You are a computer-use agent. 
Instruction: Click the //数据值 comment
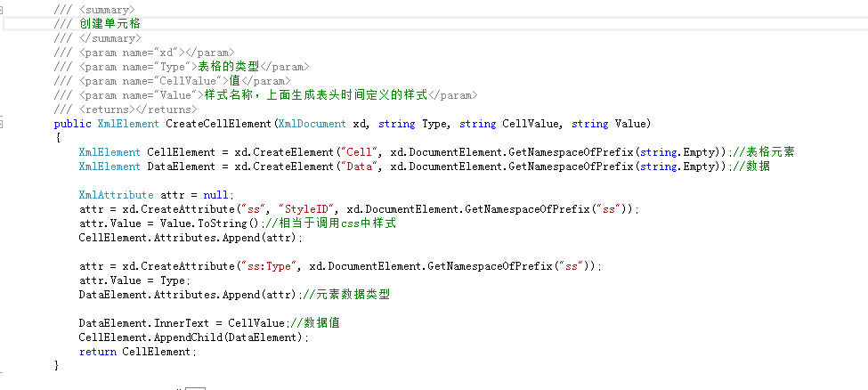[x=314, y=323]
